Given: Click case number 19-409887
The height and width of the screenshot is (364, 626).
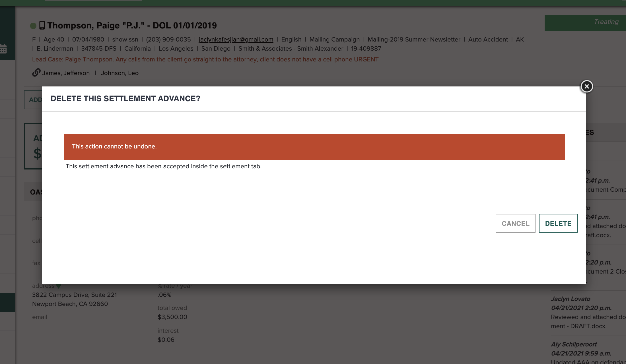Looking at the screenshot, I should pos(366,49).
